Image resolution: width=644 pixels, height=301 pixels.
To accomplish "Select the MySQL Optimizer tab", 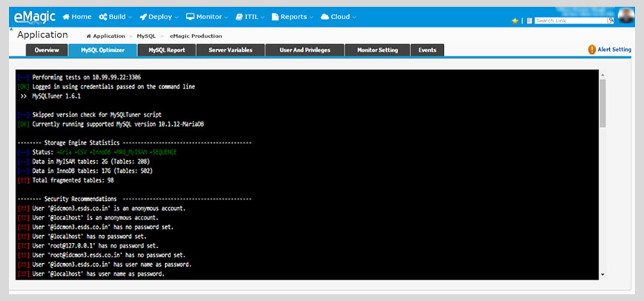I will 103,50.
